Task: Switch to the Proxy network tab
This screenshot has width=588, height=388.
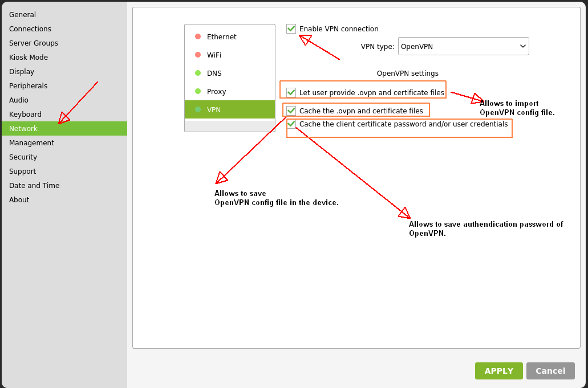Action: 230,91
